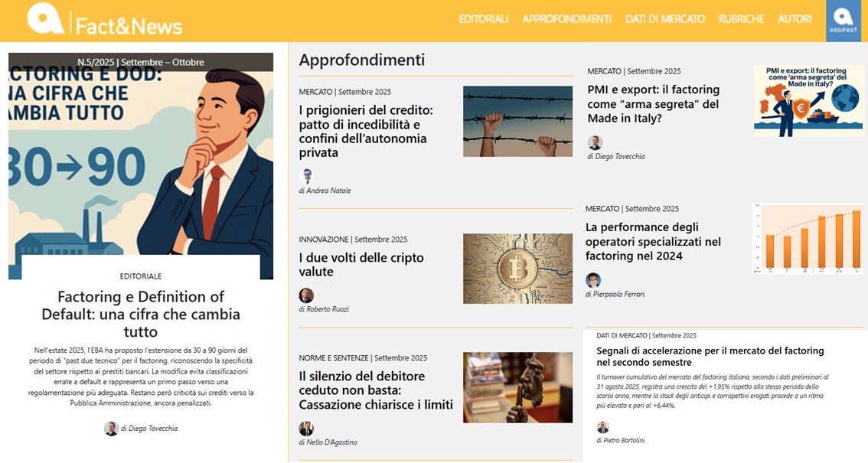Click Pierpaolo Ferrari's author avatar
Viewport: 868px width, 463px height.
593,280
